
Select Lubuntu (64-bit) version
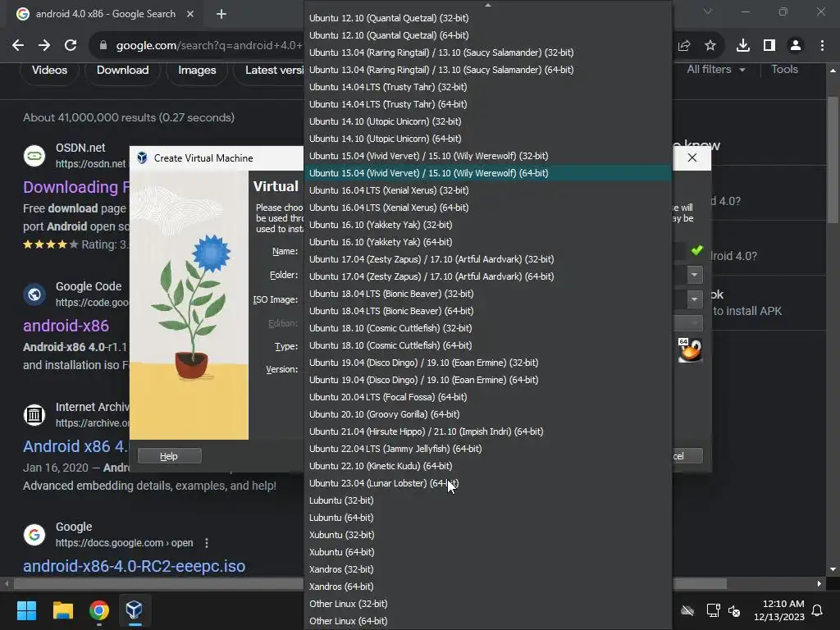(487, 518)
